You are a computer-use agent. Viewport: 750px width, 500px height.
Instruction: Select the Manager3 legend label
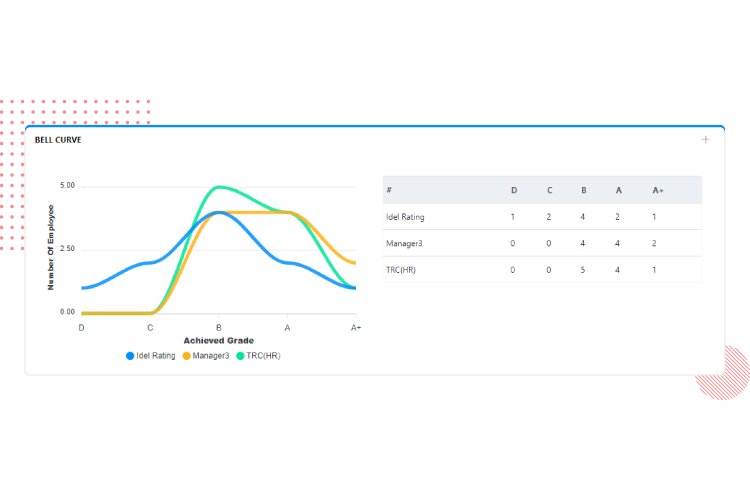(x=211, y=356)
